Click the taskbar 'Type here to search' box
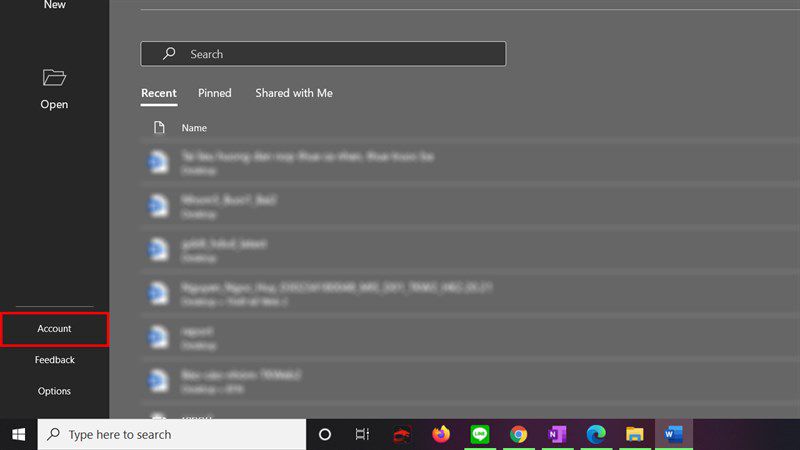Viewport: 800px width, 450px height. (x=172, y=435)
